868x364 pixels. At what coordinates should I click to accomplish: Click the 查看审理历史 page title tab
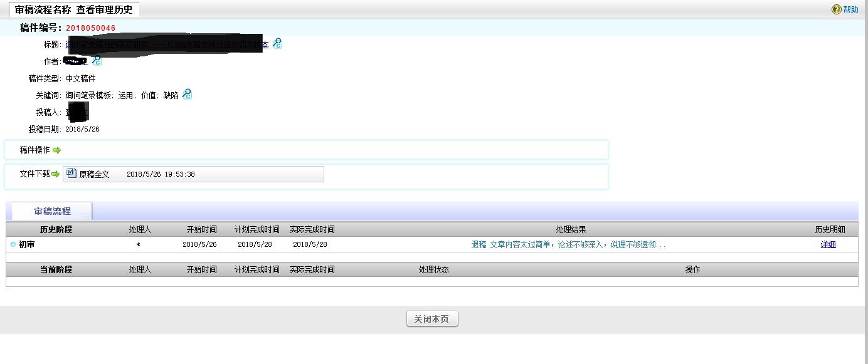(74, 9)
